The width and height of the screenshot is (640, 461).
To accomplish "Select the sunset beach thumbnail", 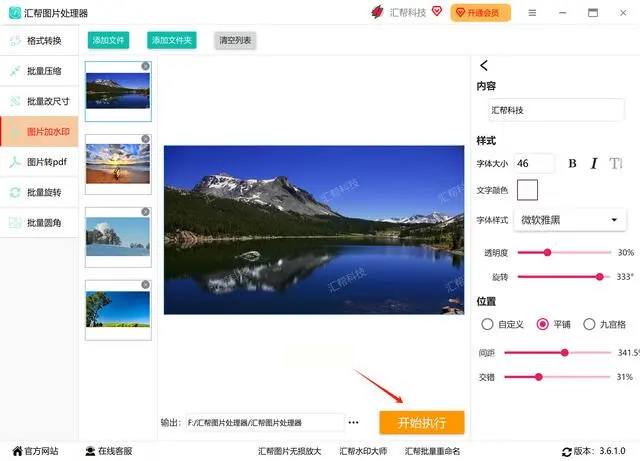I will (118, 164).
